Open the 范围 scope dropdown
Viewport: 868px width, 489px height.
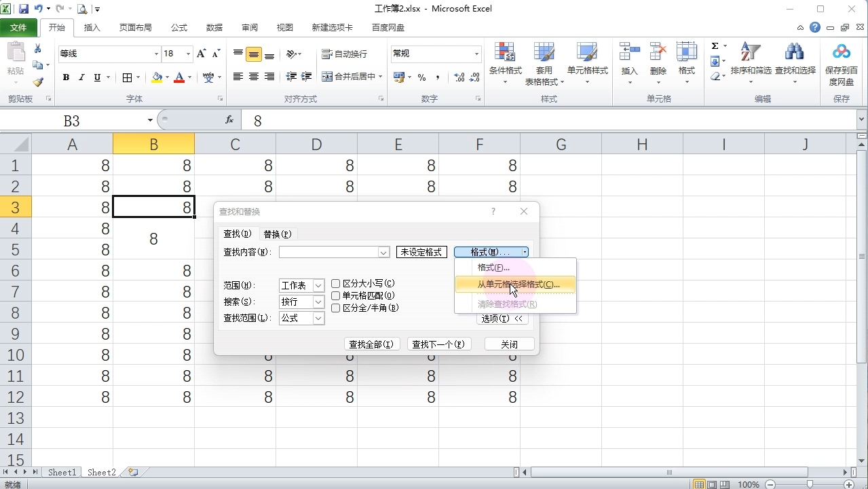(317, 285)
